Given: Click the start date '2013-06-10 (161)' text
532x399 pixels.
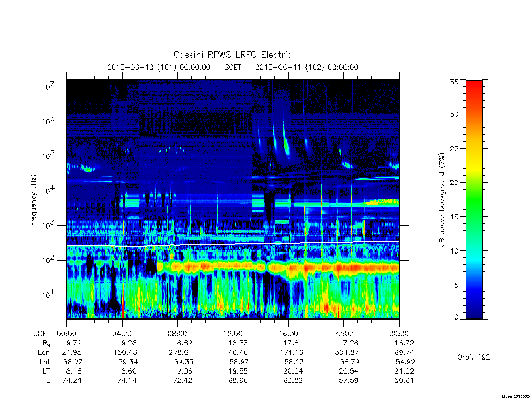Looking at the screenshot, I should 142,67.
